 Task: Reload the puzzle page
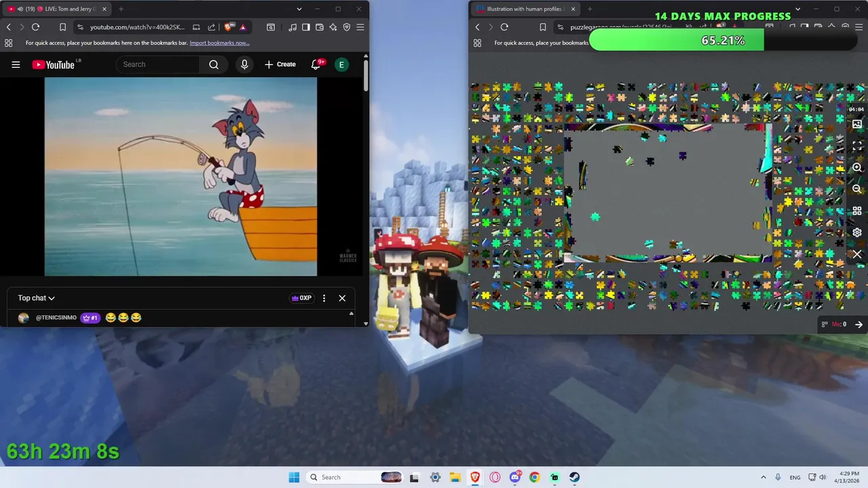click(505, 27)
